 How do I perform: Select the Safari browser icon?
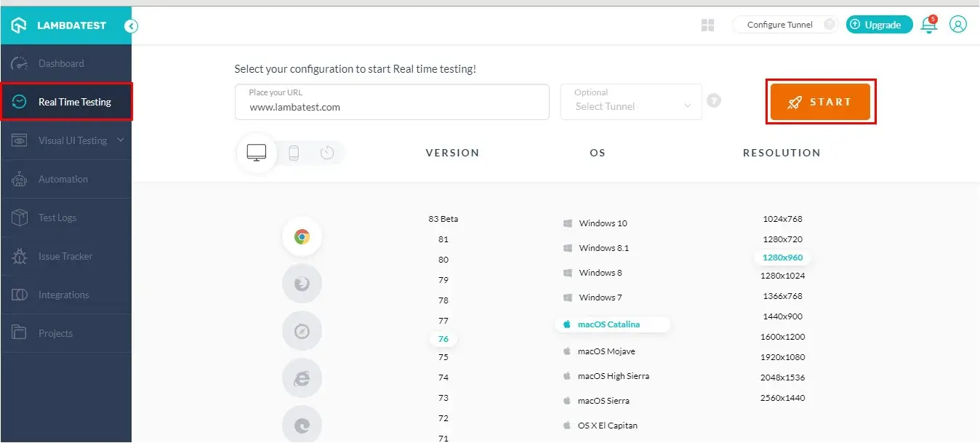(302, 330)
